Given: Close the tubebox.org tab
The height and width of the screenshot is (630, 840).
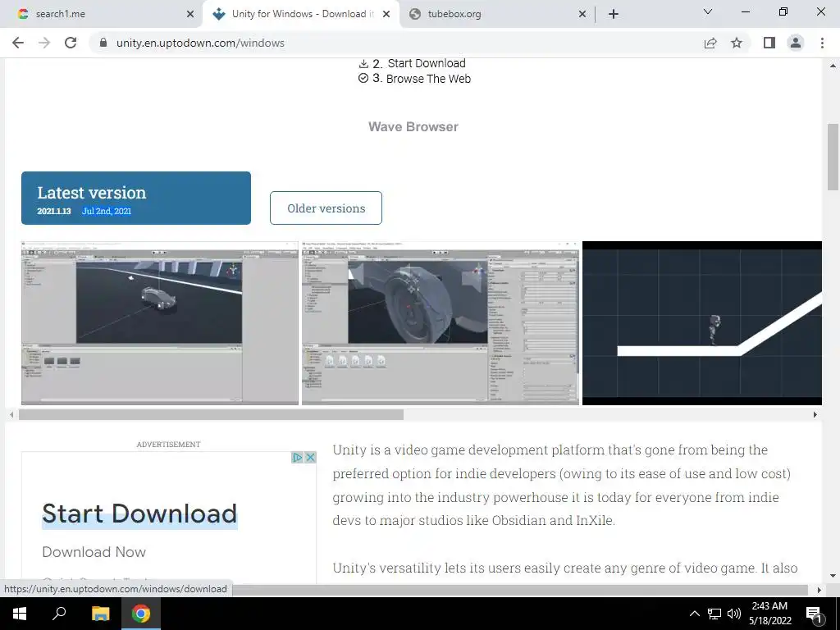Looking at the screenshot, I should coord(582,14).
